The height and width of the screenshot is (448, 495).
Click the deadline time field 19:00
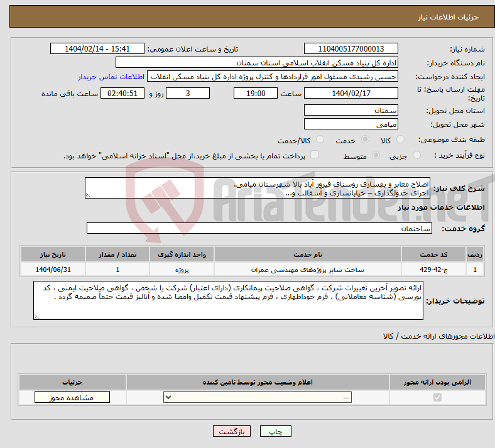pyautogui.click(x=256, y=93)
